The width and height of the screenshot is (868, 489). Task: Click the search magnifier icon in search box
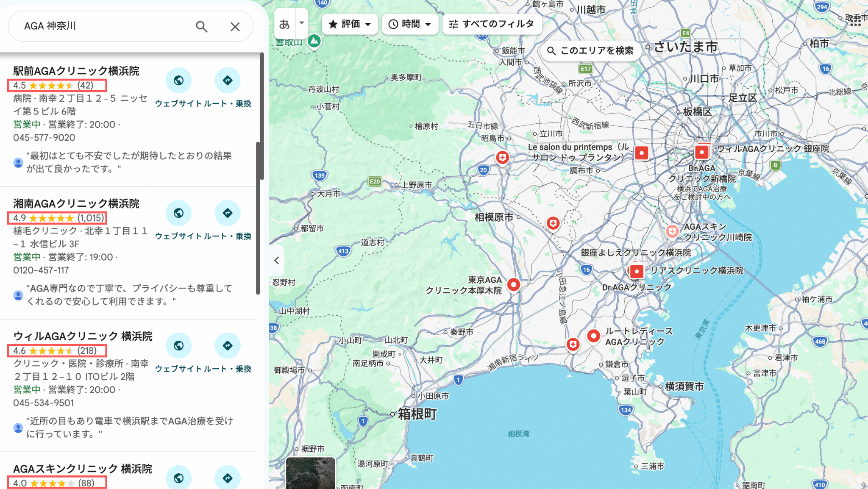(x=202, y=27)
